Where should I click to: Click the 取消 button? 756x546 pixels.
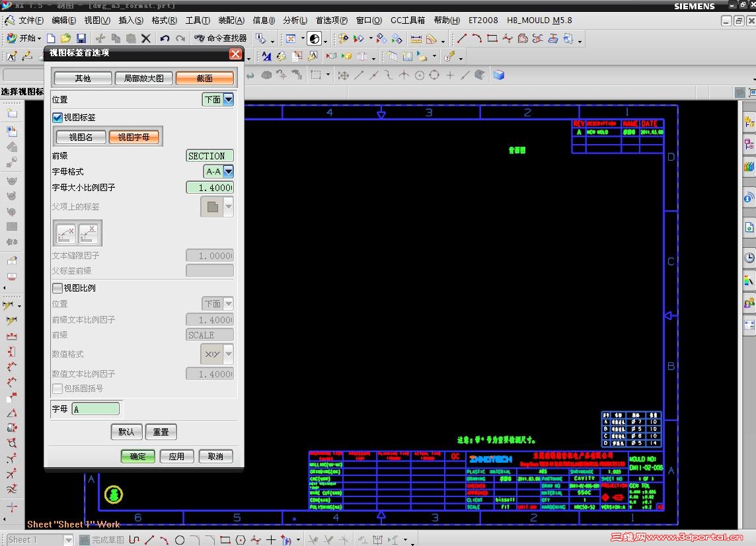[x=215, y=456]
